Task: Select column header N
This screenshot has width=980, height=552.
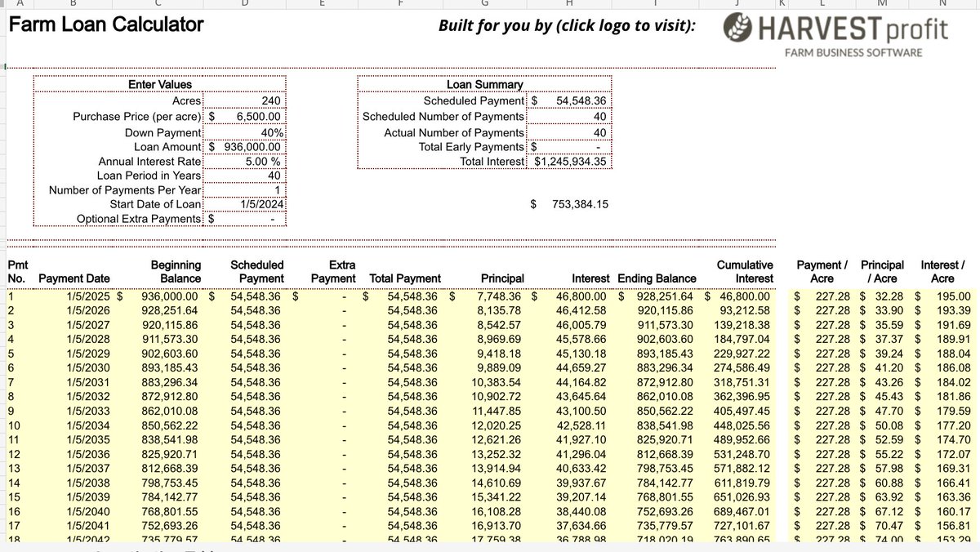Action: point(942,3)
